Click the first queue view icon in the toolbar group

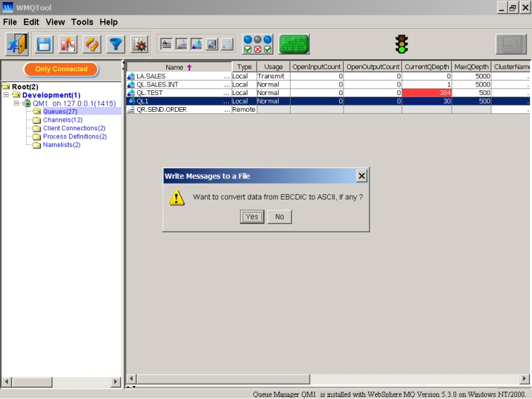click(166, 44)
